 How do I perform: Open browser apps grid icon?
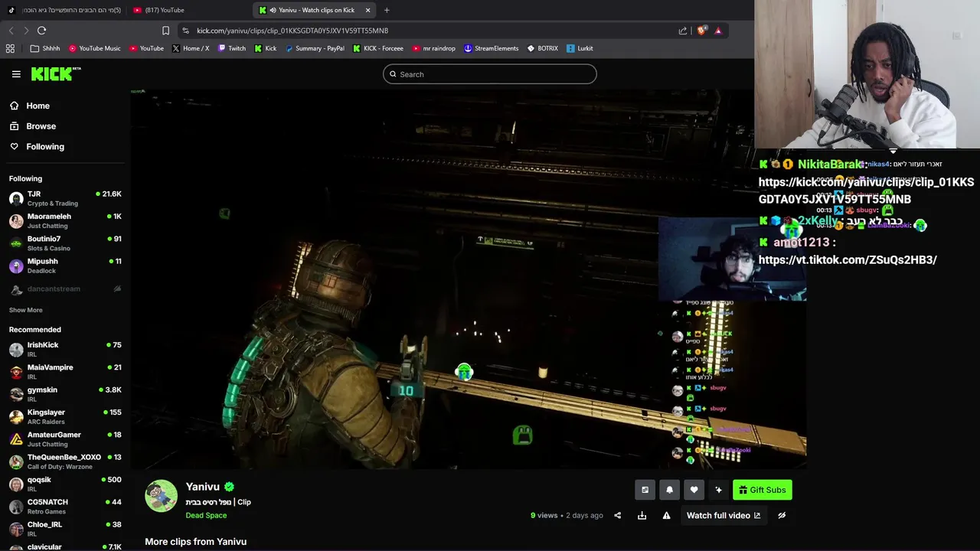point(10,48)
